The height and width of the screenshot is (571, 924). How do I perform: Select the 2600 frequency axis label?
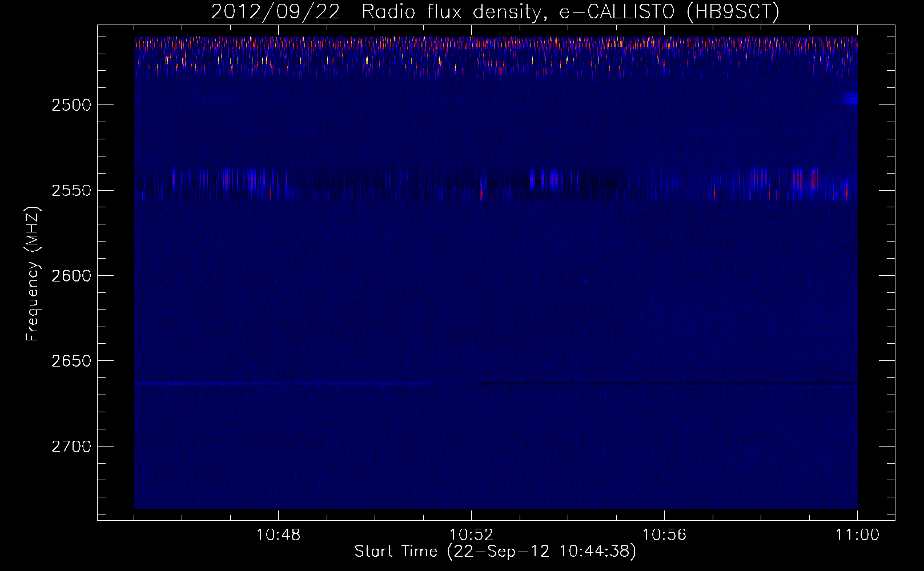tap(71, 275)
